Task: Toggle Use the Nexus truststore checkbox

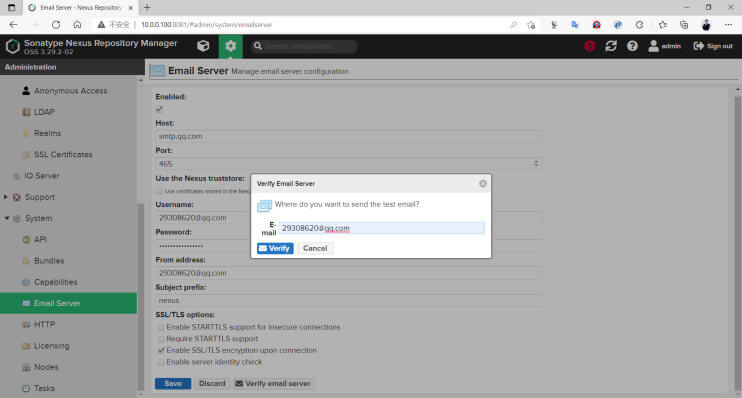Action: pyautogui.click(x=159, y=191)
